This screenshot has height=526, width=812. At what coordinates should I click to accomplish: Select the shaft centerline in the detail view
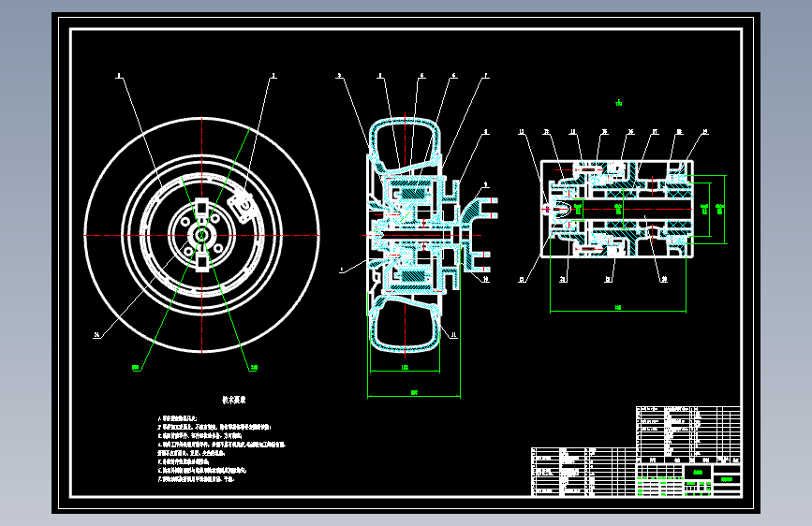[x=616, y=209]
